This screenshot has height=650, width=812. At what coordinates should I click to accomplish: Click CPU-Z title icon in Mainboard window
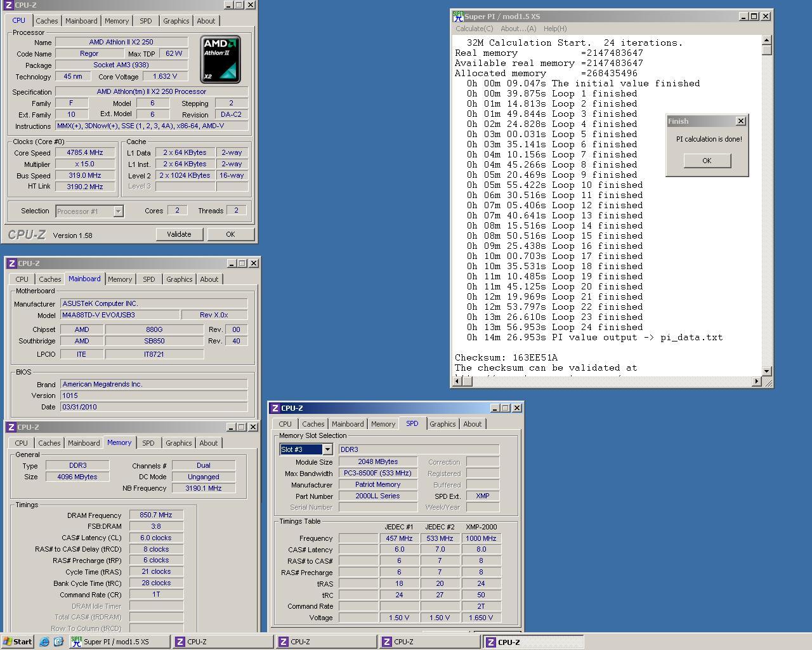(11, 263)
